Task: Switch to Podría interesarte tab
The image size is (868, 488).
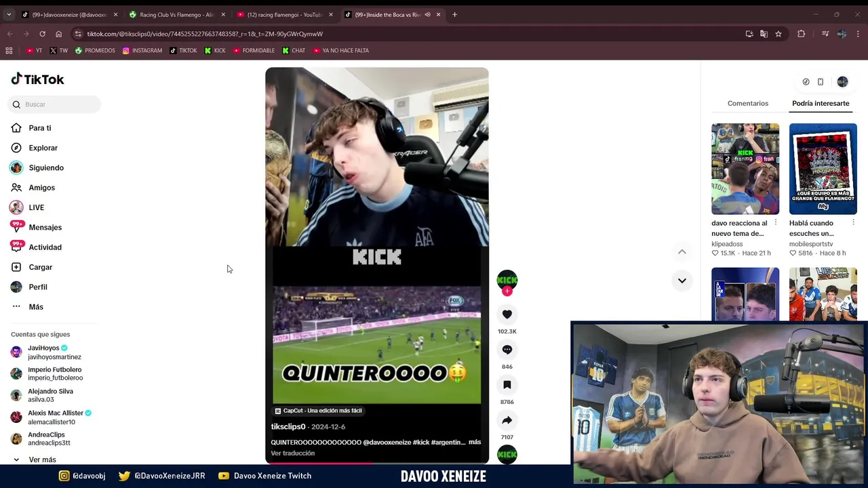Action: tap(821, 104)
